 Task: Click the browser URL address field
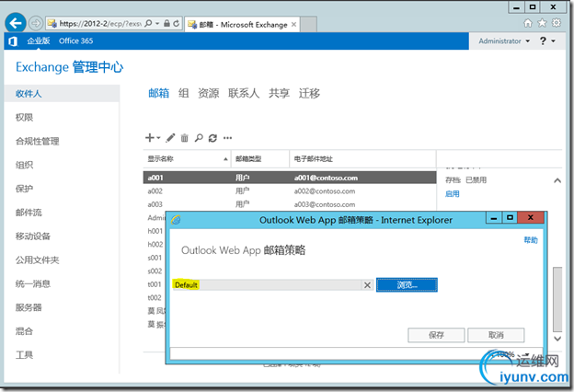(x=100, y=23)
